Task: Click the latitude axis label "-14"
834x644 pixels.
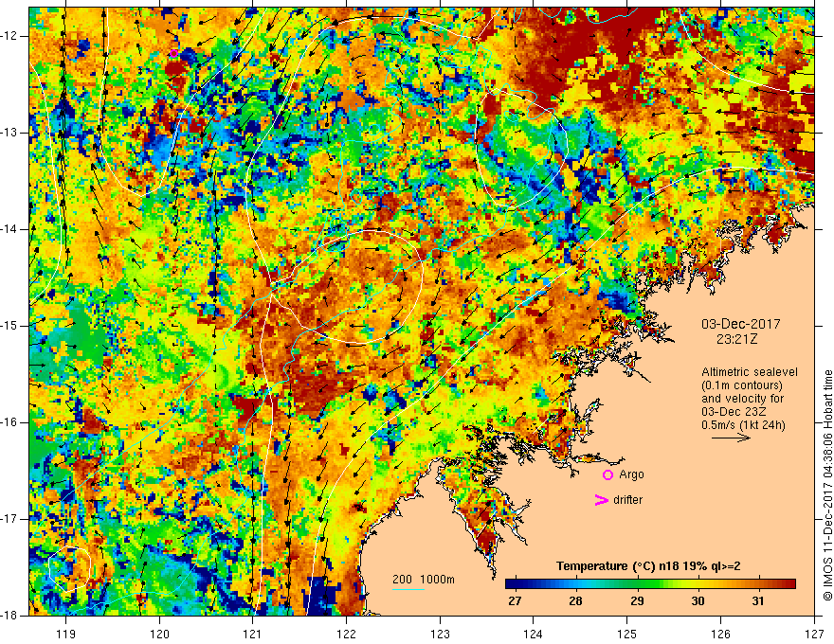Action: point(9,229)
